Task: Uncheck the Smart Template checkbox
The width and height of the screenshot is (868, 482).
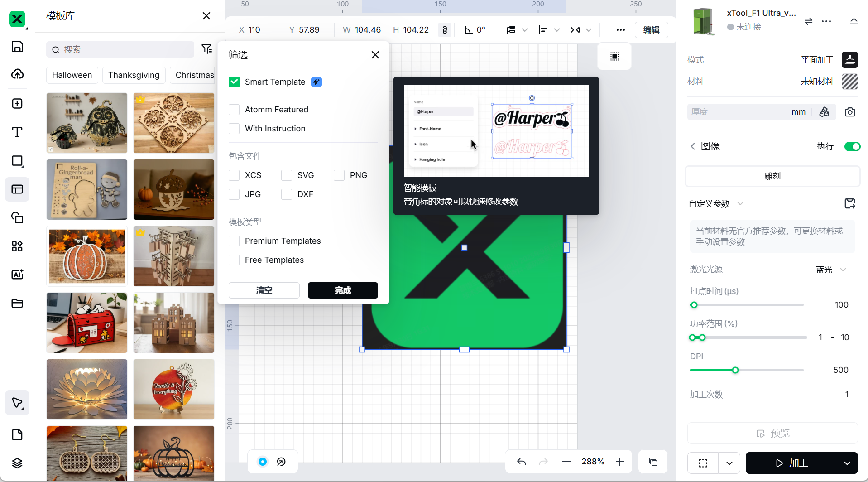Action: pyautogui.click(x=234, y=82)
